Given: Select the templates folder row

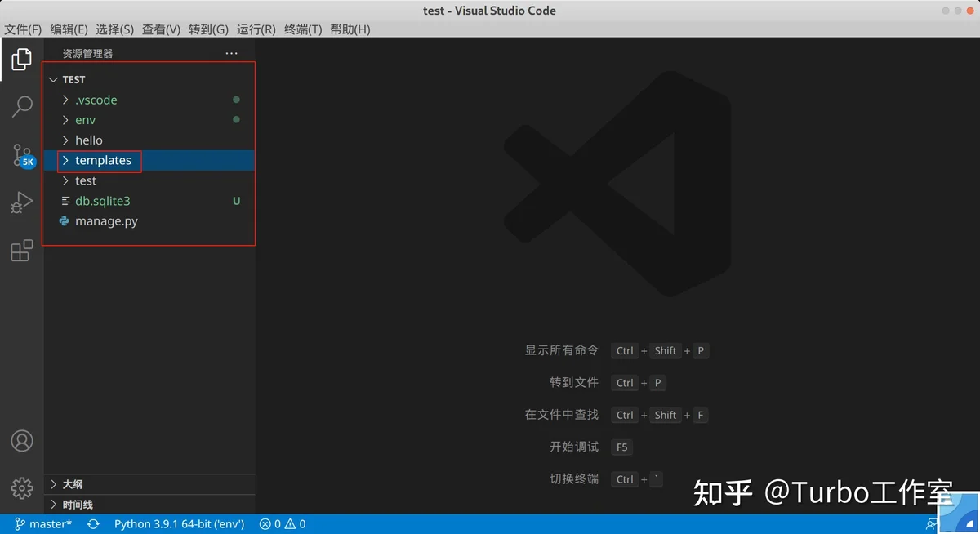Looking at the screenshot, I should (149, 161).
